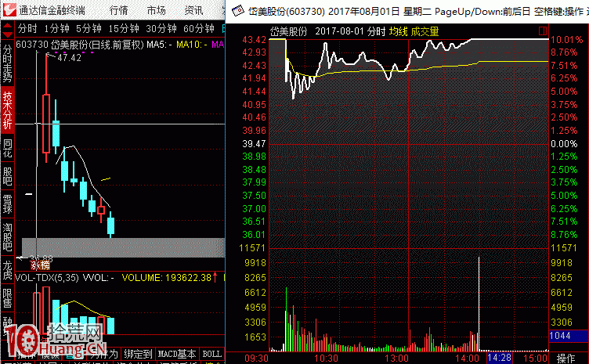Click the 涨榜 marker below the K-line chart
Viewport: 589px width, 364px height.
[40, 265]
